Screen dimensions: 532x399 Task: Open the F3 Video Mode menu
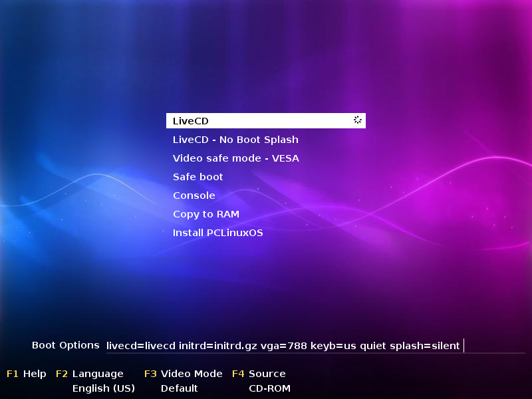point(184,374)
